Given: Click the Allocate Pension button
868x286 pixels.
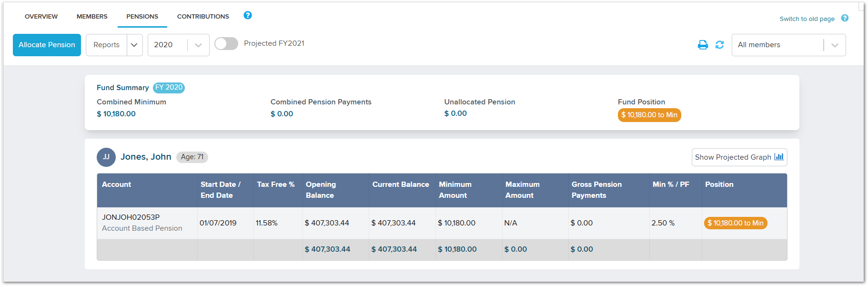Looking at the screenshot, I should [x=47, y=45].
